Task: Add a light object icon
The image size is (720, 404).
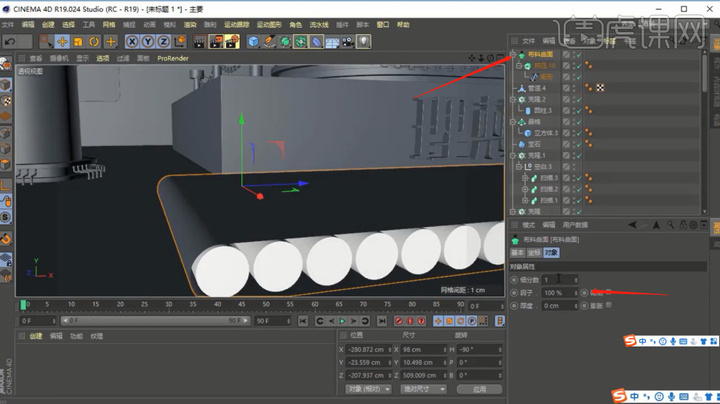Action: coord(363,42)
